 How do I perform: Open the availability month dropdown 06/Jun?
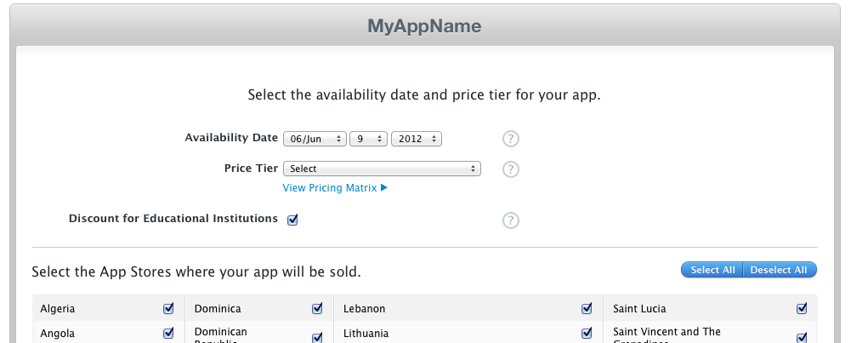tap(315, 139)
